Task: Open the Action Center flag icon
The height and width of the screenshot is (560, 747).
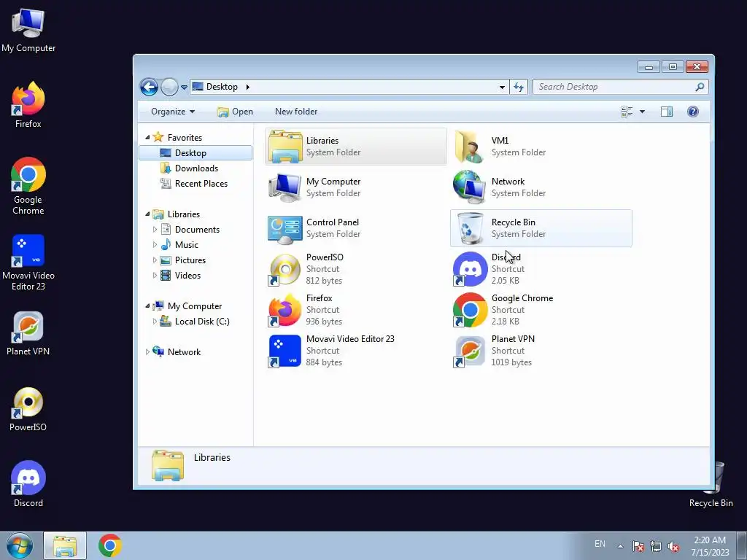Action: pos(638,546)
